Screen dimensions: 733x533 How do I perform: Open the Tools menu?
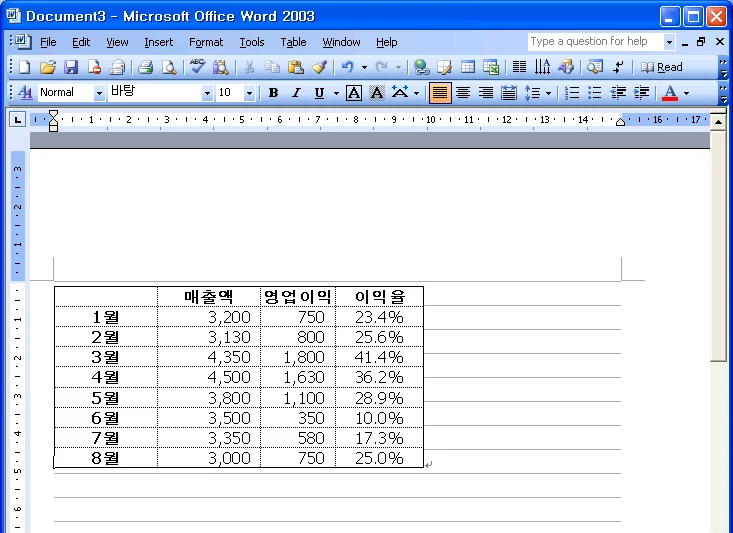(x=252, y=42)
